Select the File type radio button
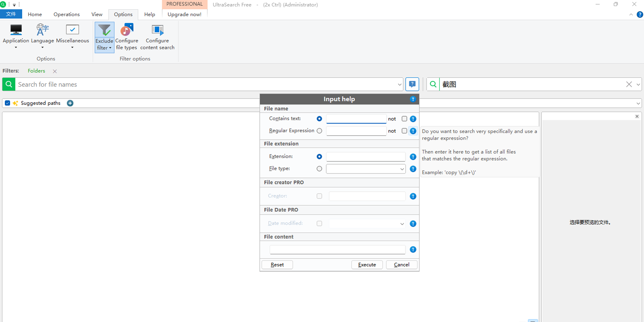644x322 pixels. point(319,169)
